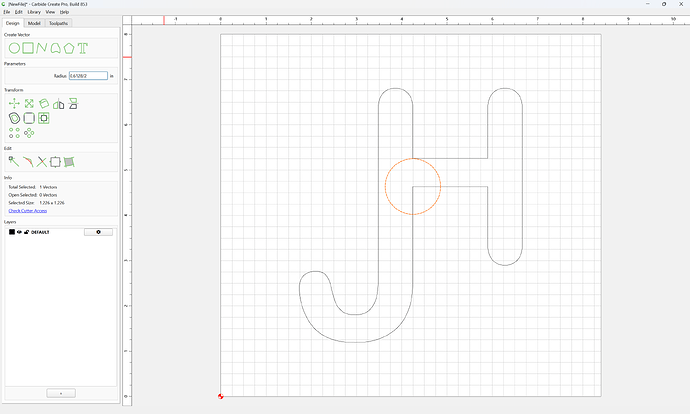Switch to the Model tab

tap(34, 23)
